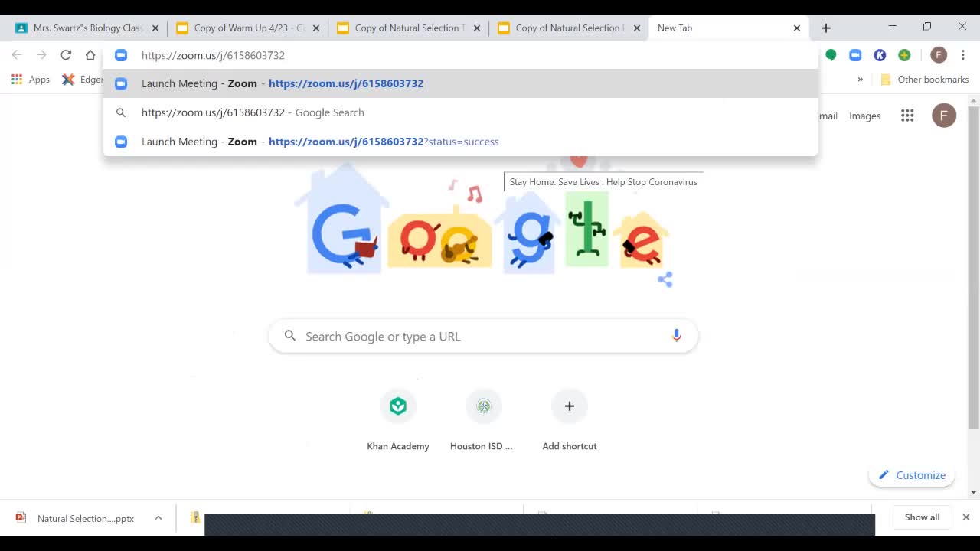Open the Chrome three-dot menu
This screenshot has height=551, width=980.
pyautogui.click(x=963, y=55)
